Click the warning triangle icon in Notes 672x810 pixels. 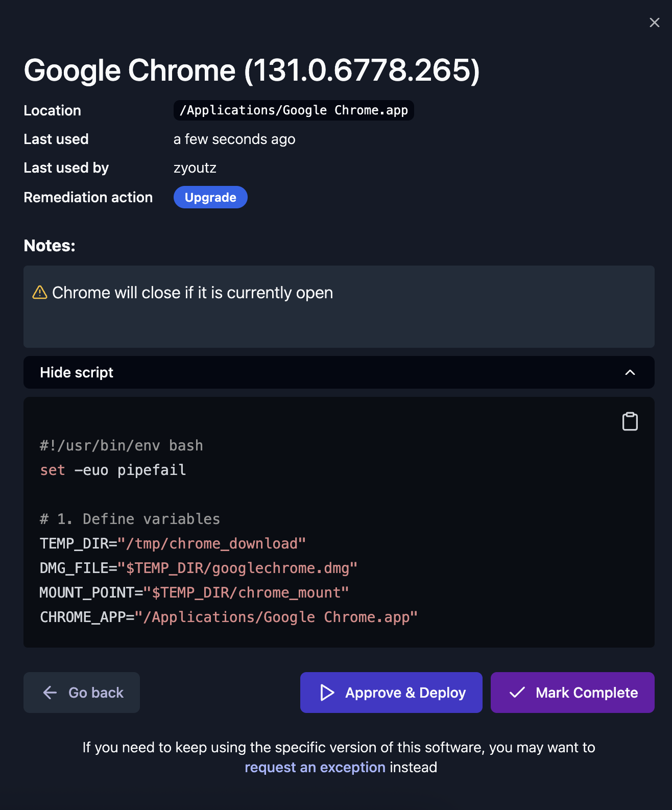click(40, 293)
